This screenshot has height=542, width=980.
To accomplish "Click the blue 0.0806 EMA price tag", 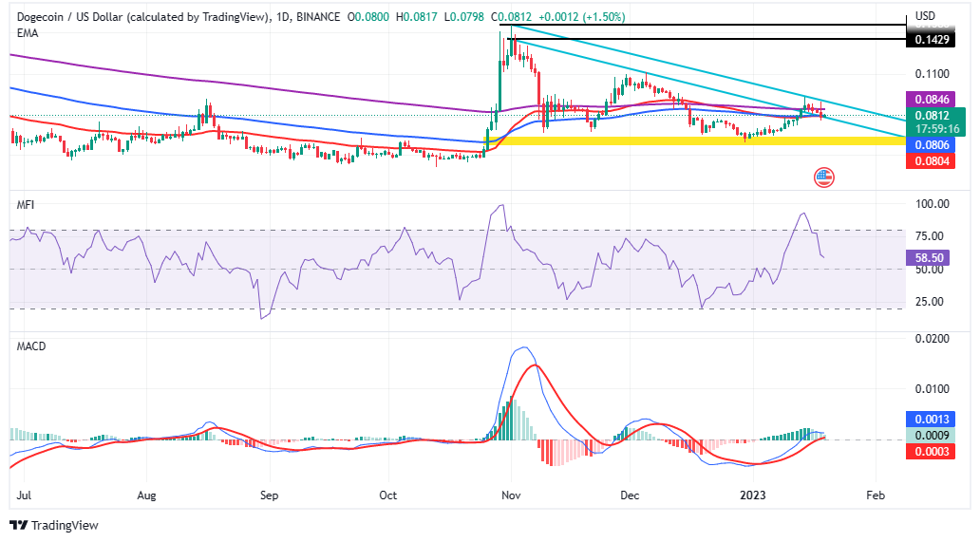I will pyautogui.click(x=930, y=145).
